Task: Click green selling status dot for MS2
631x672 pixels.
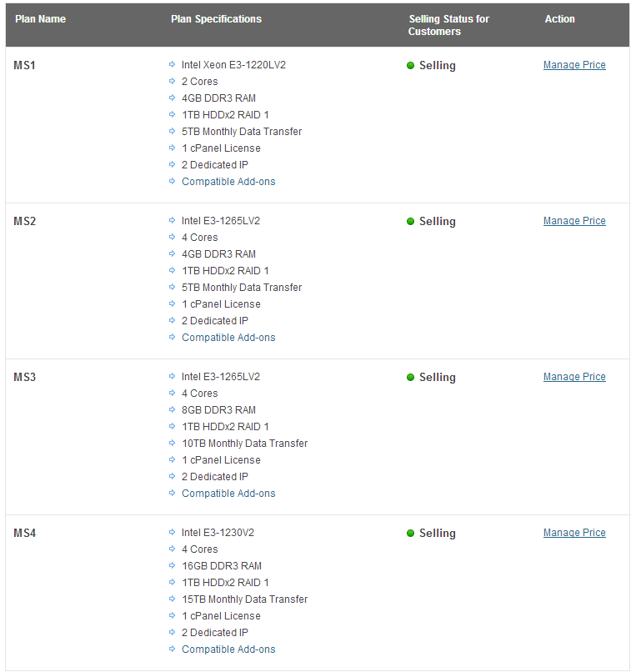Action: [x=410, y=222]
